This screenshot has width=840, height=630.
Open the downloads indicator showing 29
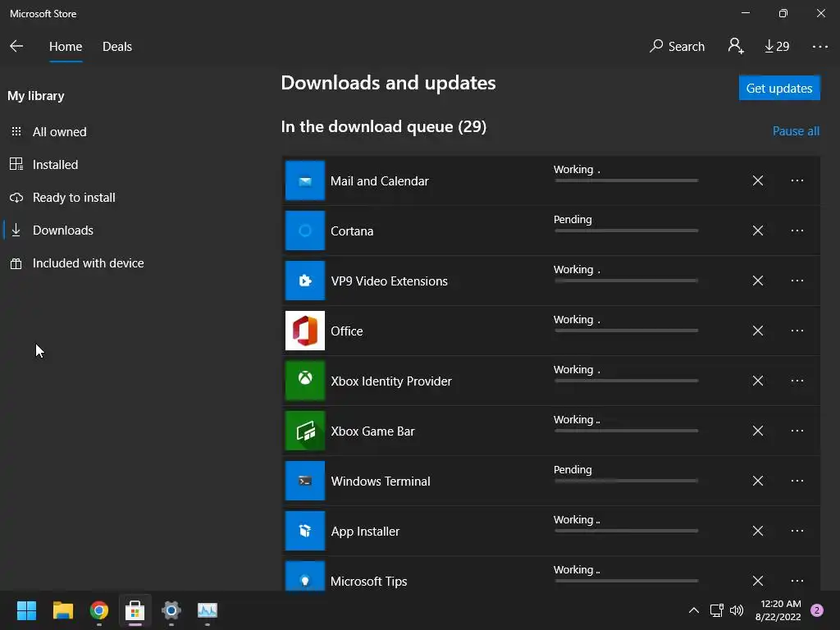(x=777, y=47)
